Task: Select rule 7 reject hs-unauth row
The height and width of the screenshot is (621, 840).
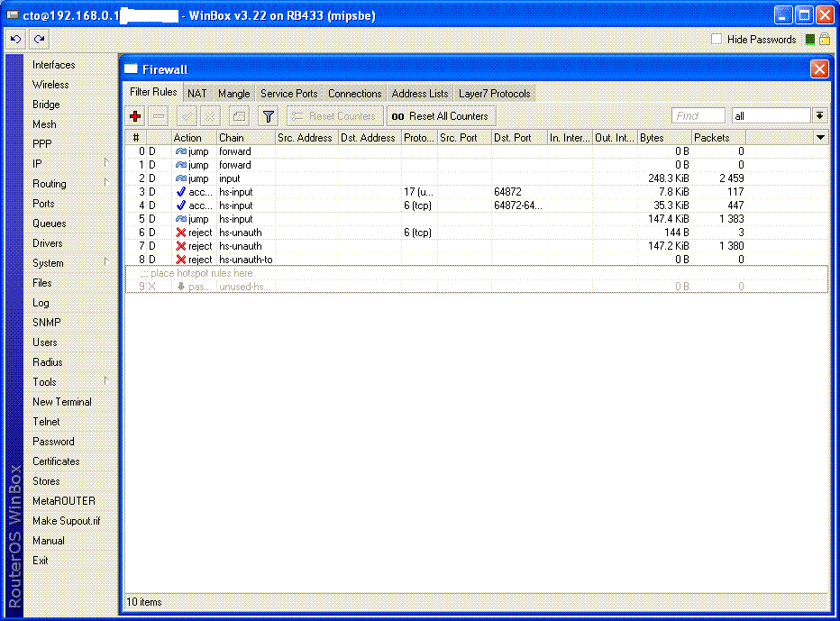Action: (x=477, y=246)
